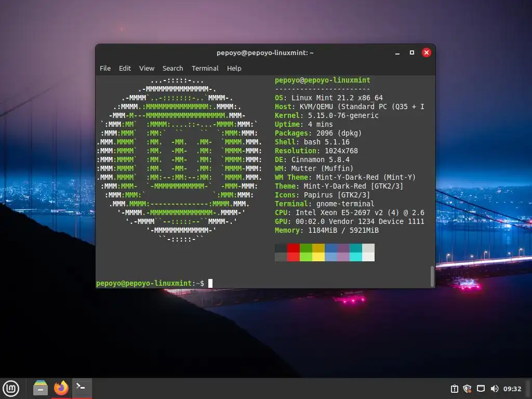Open Firefox from the taskbar
The height and width of the screenshot is (399, 532).
61,388
